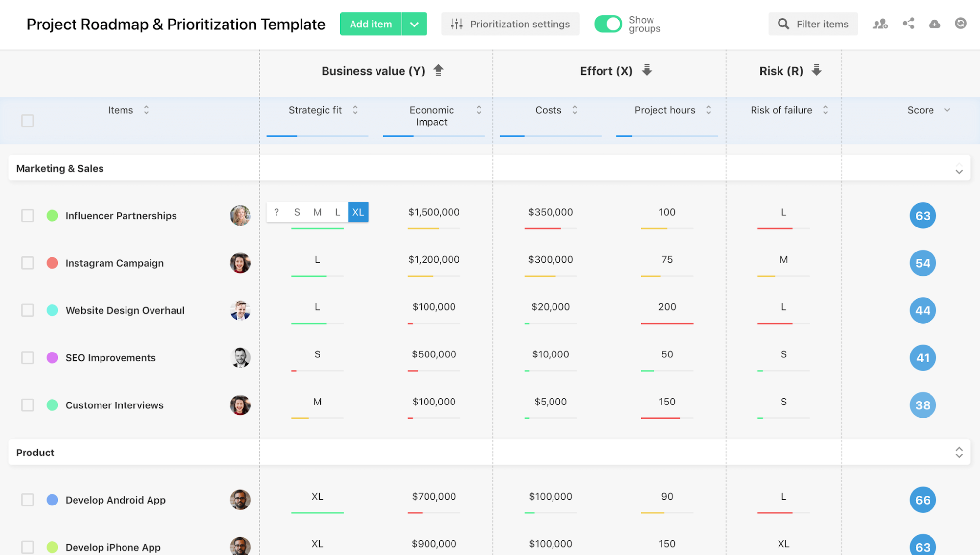
Task: Select XL in the Strategic fit picker
Action: point(358,212)
